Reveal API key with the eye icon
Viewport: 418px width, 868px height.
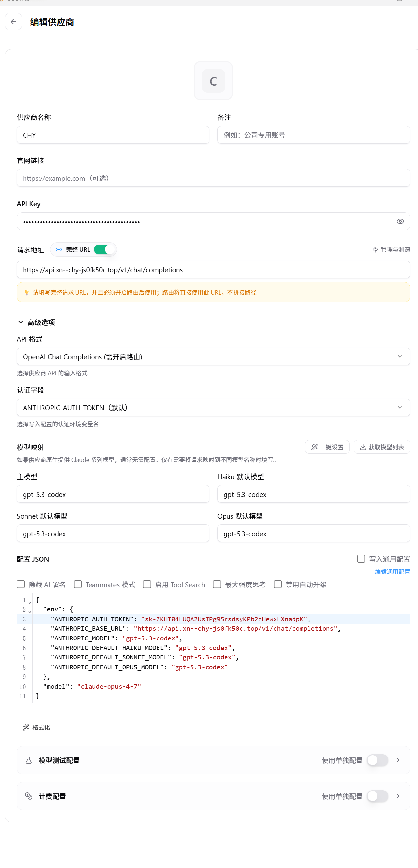click(x=400, y=221)
